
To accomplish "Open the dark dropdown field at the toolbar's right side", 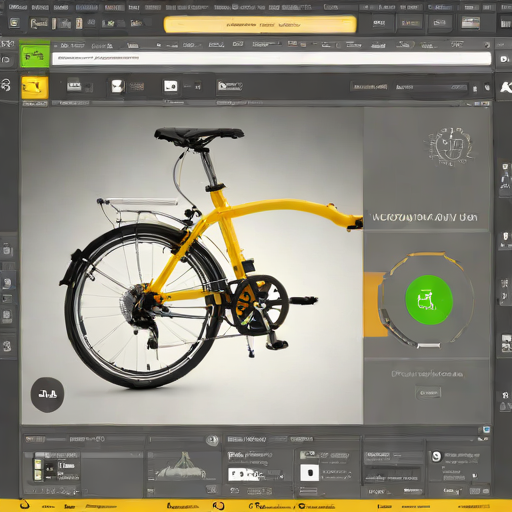I will click(369, 87).
